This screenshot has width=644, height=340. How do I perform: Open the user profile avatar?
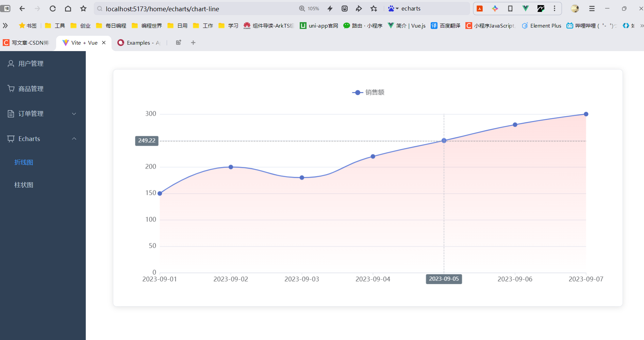[x=575, y=9]
